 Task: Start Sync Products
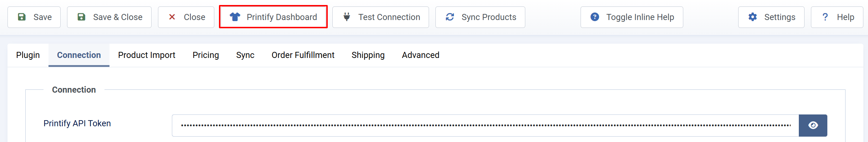point(480,17)
